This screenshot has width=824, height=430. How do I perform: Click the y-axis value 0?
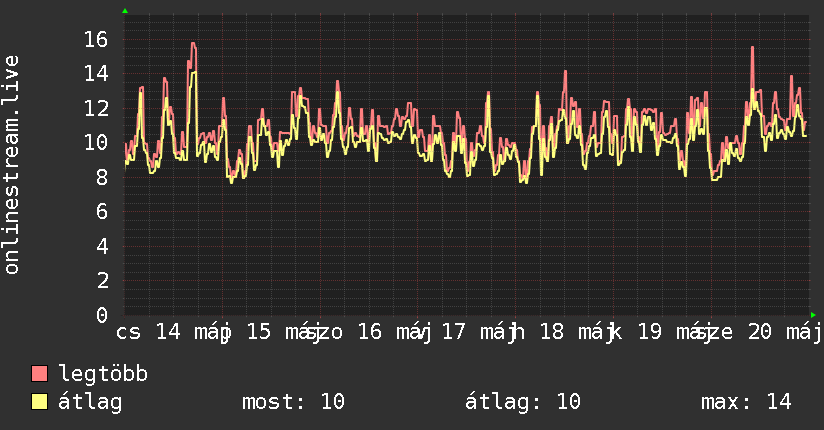click(x=102, y=315)
